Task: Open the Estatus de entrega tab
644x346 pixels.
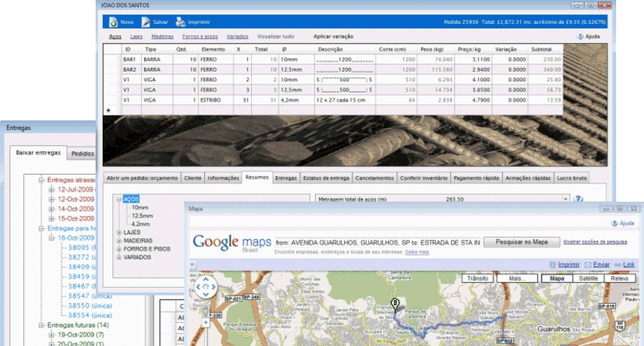Action: [326, 178]
